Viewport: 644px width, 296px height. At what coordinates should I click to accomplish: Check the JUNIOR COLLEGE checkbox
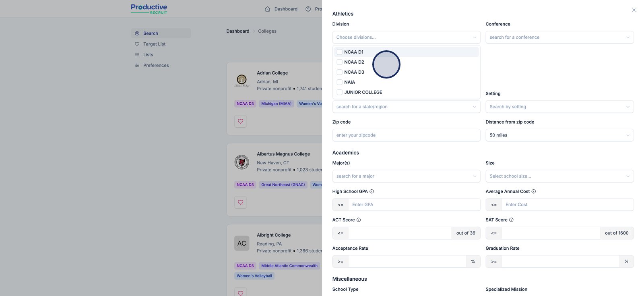340,92
